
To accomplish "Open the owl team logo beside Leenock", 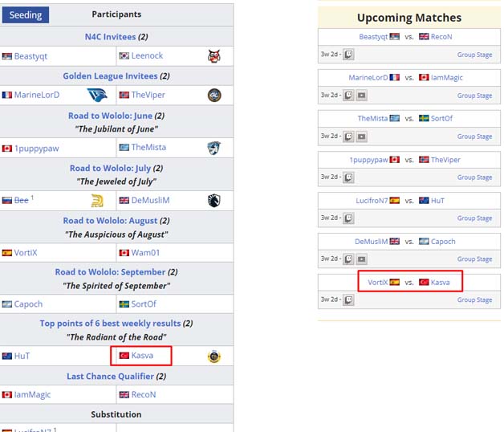I will coord(214,56).
